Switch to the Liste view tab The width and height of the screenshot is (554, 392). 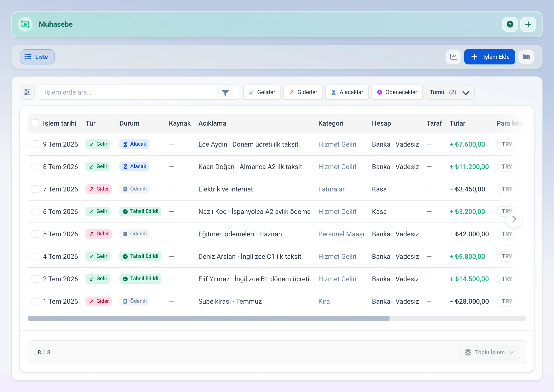pyautogui.click(x=37, y=57)
